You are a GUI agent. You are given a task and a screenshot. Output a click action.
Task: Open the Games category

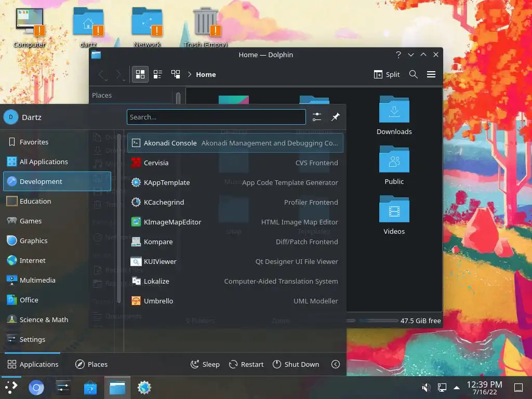57,221
